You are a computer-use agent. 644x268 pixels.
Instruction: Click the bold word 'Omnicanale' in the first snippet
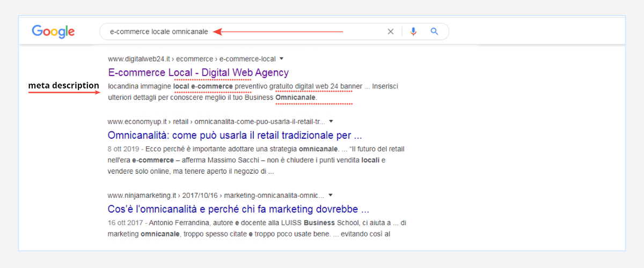(296, 98)
